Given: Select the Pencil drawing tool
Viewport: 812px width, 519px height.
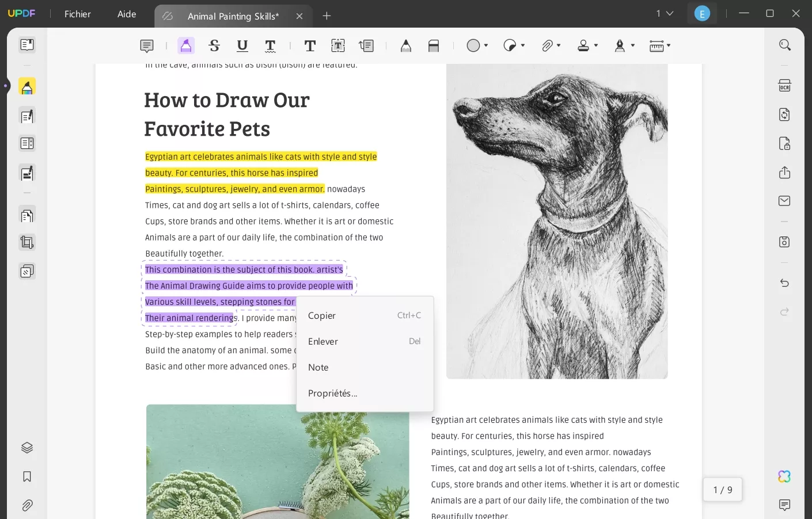Looking at the screenshot, I should pyautogui.click(x=406, y=45).
